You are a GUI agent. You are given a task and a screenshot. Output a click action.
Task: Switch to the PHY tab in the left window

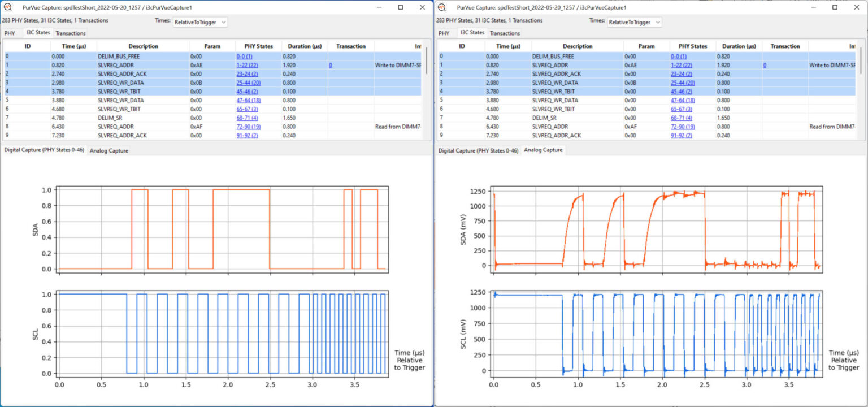(10, 33)
